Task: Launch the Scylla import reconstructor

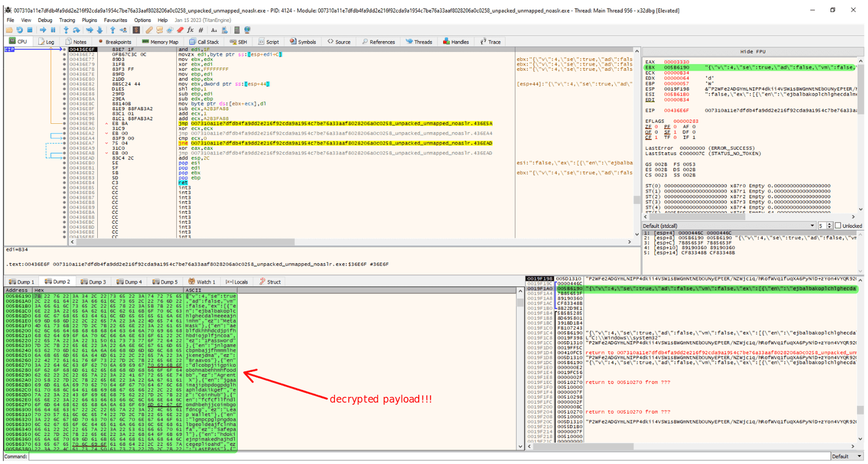Action: [135, 29]
